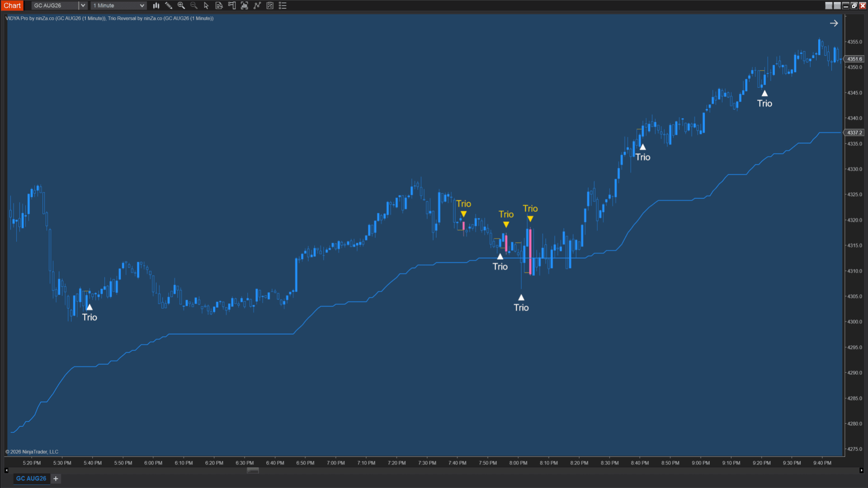Click the zoom out magnifier icon
The image size is (868, 488).
point(194,5)
